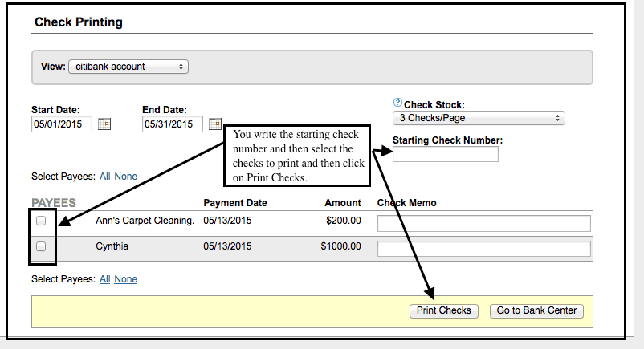Click the Payment Date column header
The image size is (644, 349).
[235, 203]
